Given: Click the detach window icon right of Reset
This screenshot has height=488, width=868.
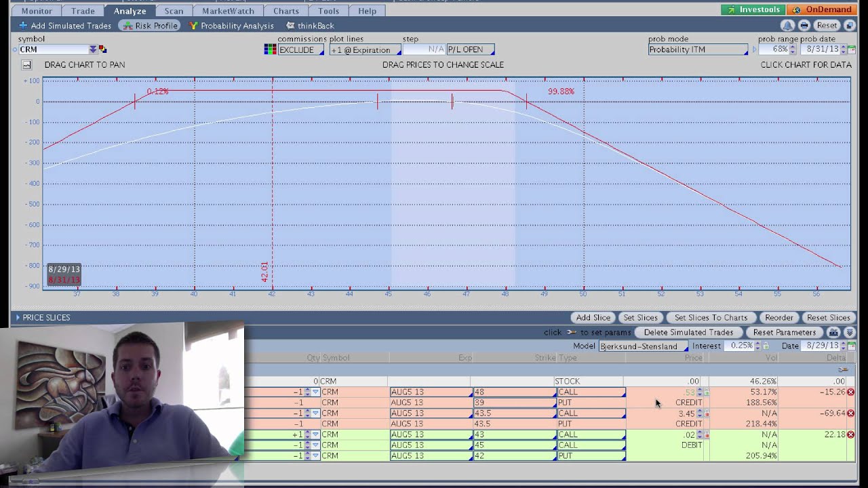Looking at the screenshot, I should click(850, 25).
